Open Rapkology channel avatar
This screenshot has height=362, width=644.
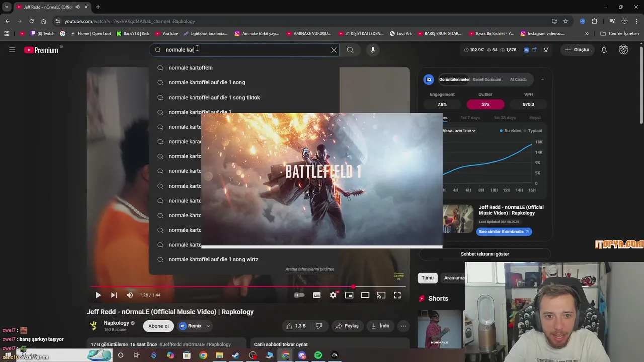tap(93, 326)
